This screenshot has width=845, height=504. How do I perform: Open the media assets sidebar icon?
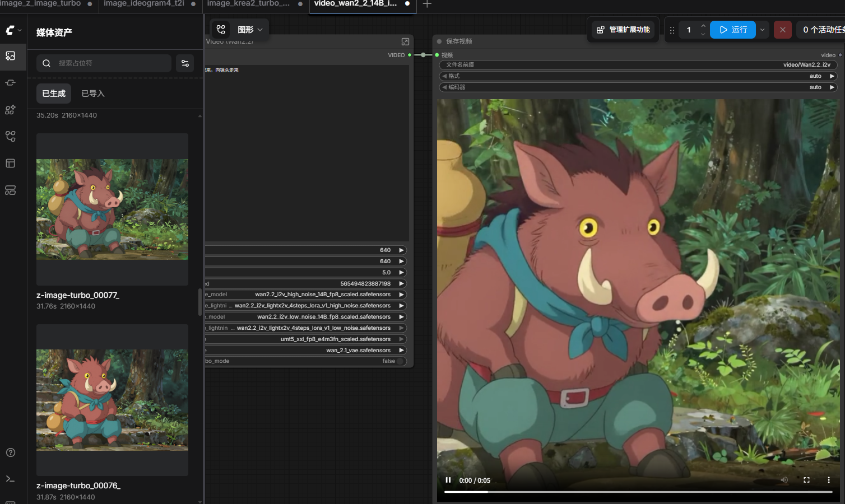pyautogui.click(x=11, y=56)
